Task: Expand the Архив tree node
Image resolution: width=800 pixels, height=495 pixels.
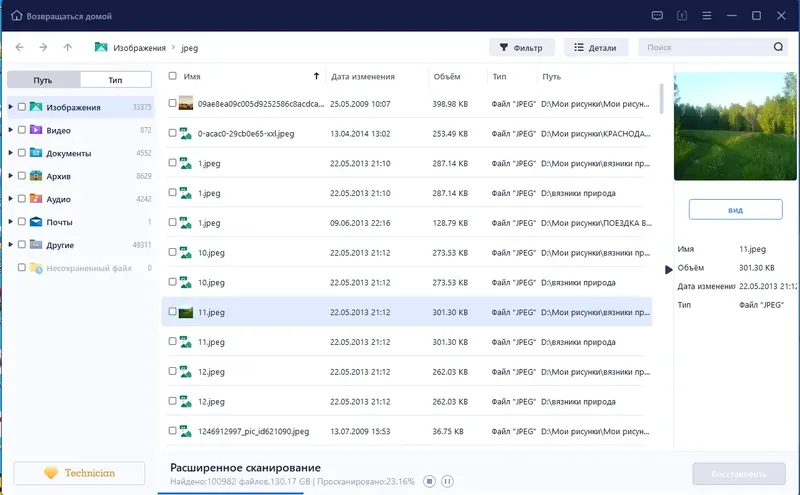Action: [10, 176]
